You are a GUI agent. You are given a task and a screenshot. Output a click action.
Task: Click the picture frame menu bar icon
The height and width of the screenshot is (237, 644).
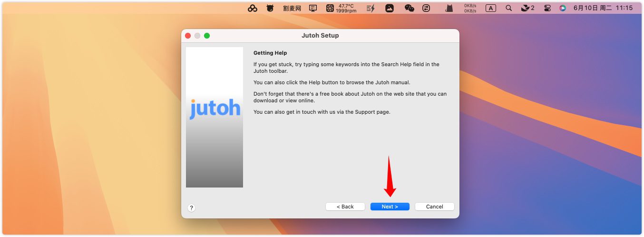click(390, 8)
